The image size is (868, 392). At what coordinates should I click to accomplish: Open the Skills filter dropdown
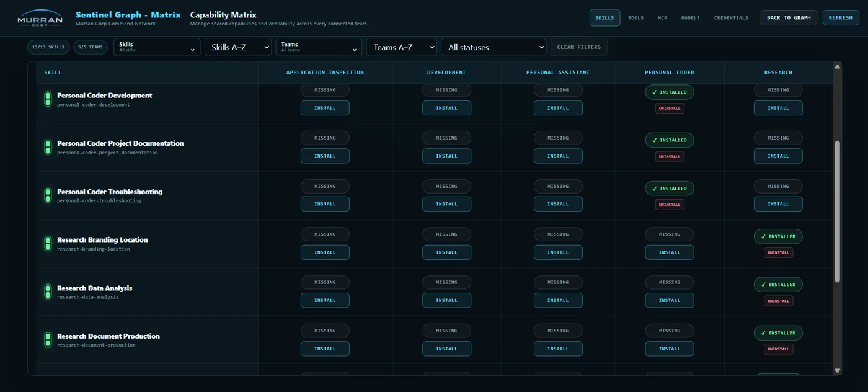point(157,47)
